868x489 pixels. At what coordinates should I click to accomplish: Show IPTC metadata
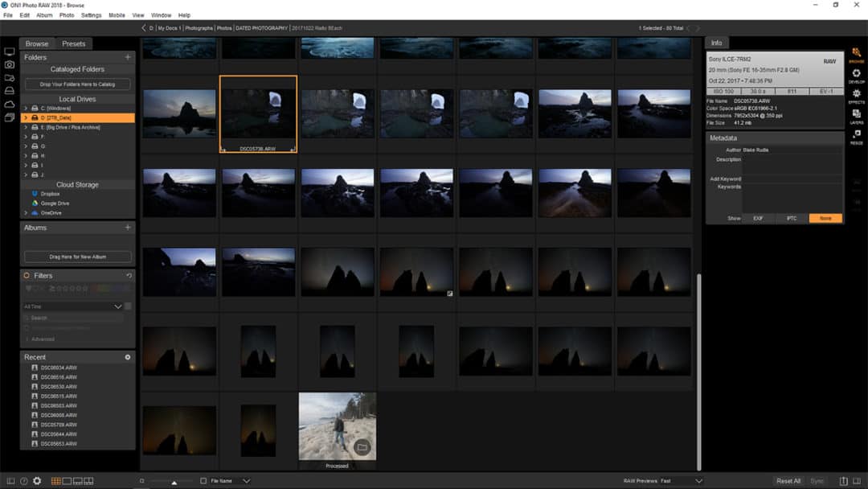click(x=792, y=218)
